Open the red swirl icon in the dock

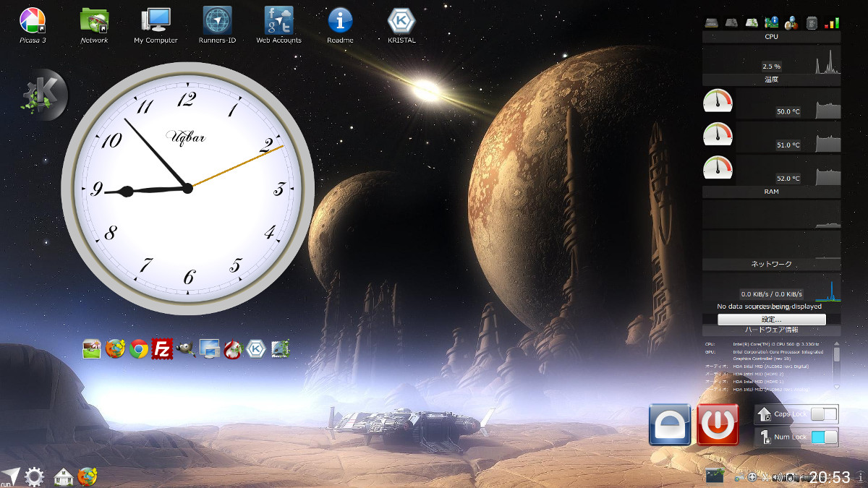coord(233,349)
